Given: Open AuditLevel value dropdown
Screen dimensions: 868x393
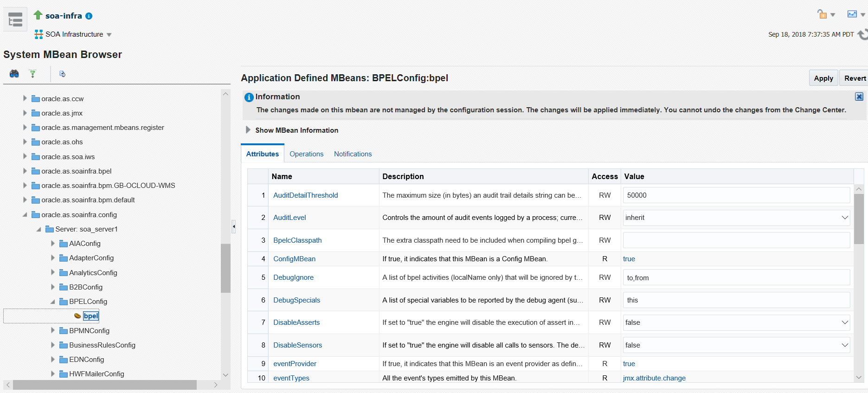Looking at the screenshot, I should tap(845, 218).
